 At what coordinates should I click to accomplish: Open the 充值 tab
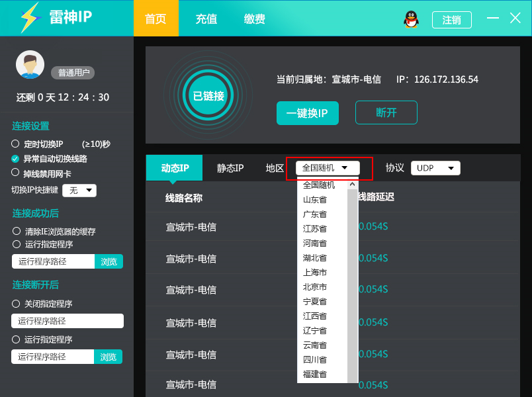[206, 19]
